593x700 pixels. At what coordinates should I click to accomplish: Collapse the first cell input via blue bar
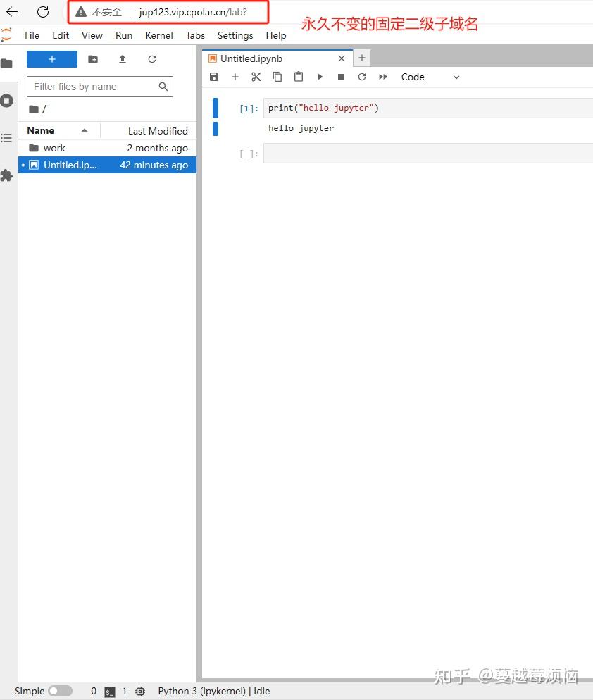(216, 108)
